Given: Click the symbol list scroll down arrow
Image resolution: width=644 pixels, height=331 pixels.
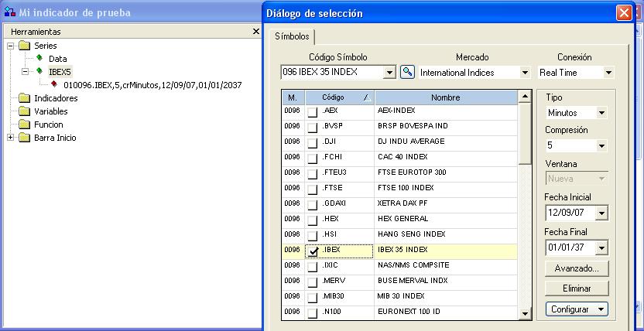Looking at the screenshot, I should coord(525,314).
